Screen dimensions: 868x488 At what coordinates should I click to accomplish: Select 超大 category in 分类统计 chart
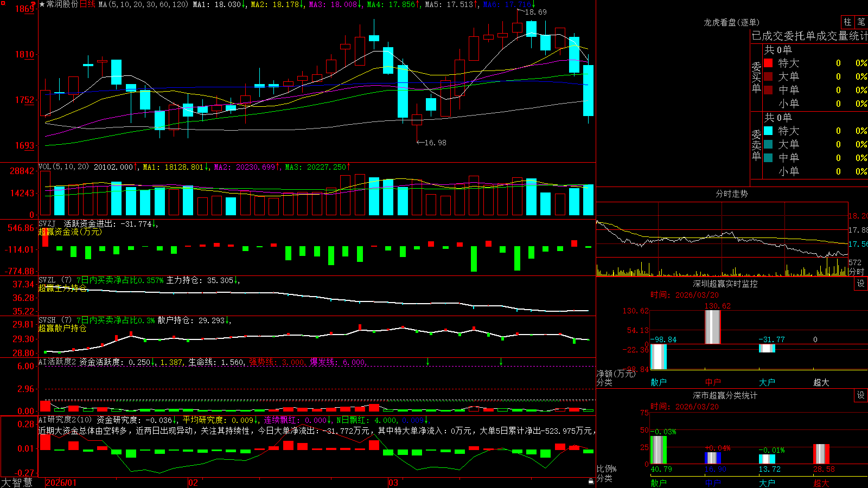click(x=821, y=483)
